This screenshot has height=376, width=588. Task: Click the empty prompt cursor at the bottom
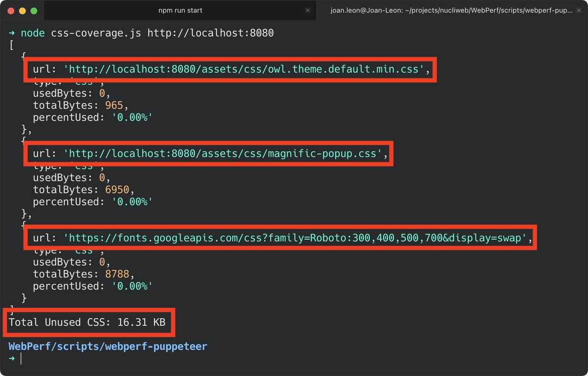pyautogui.click(x=21, y=359)
